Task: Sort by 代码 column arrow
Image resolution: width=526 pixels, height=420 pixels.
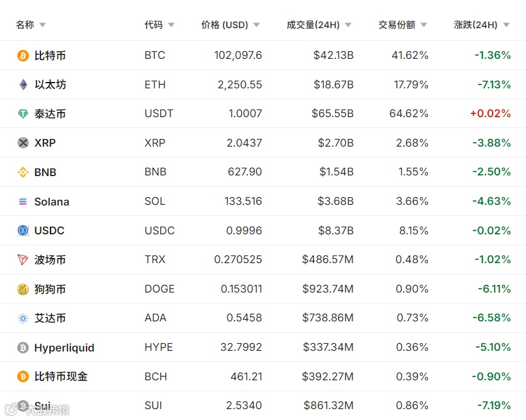Action: (x=171, y=25)
